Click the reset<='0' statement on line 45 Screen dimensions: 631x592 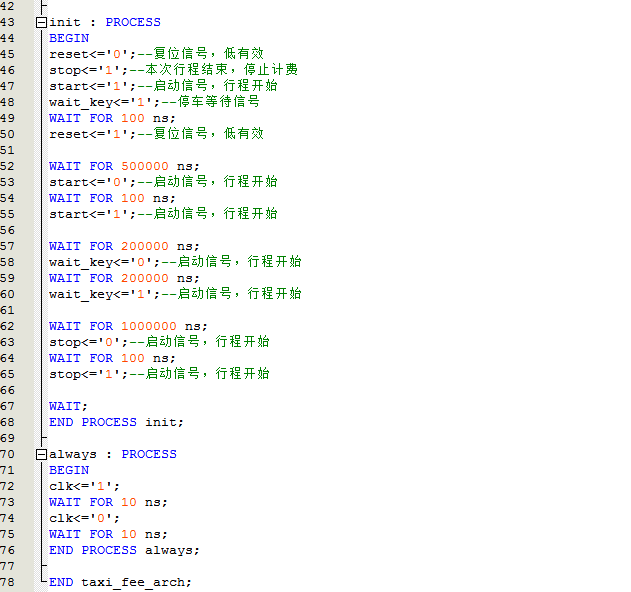[93, 54]
